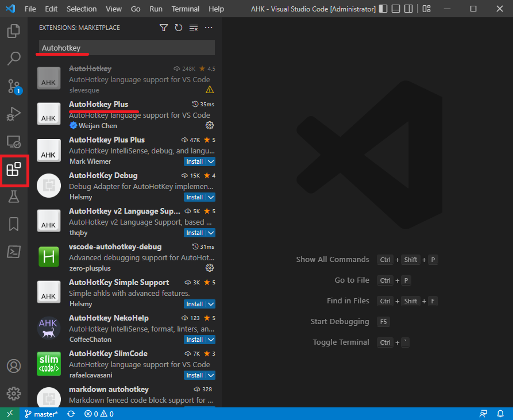Toggle primary side bar layout

pyautogui.click(x=383, y=9)
